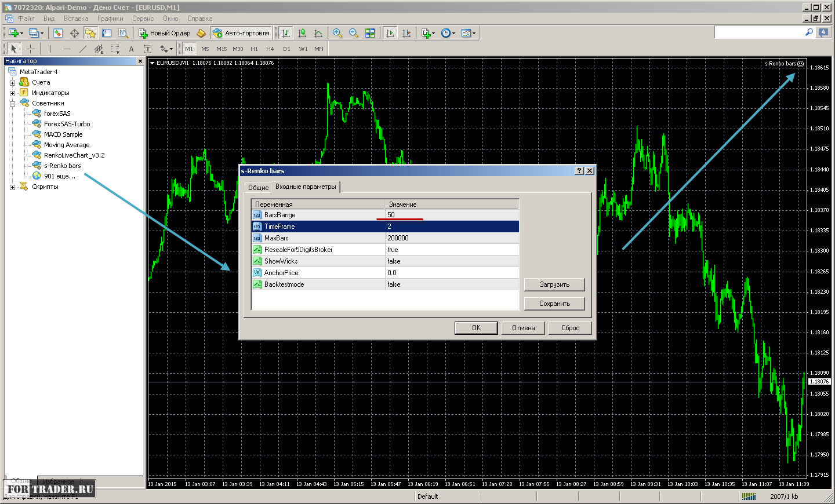Launch MetaEditor from the yellow book icon

201,33
